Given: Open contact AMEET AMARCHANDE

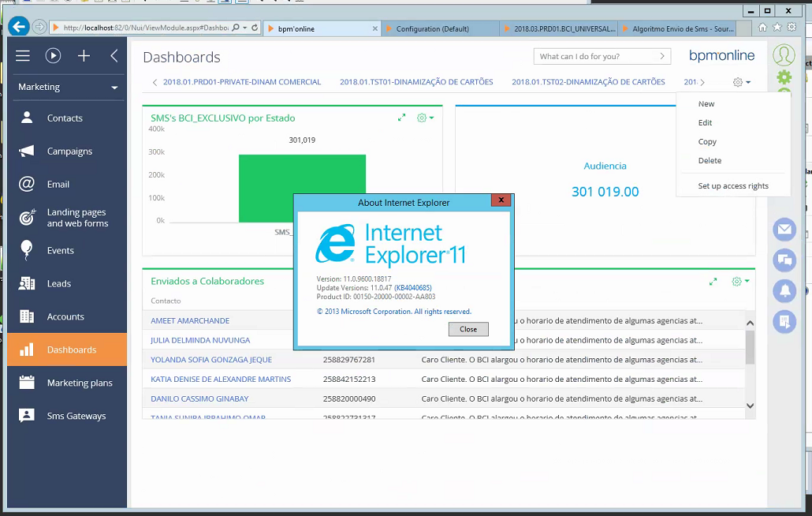Looking at the screenshot, I should coord(190,320).
